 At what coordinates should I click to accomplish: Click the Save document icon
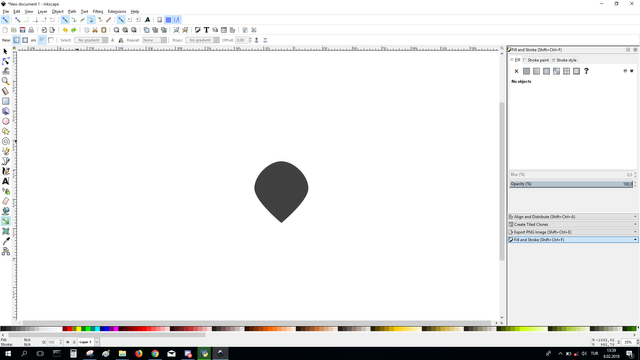[x=22, y=30]
